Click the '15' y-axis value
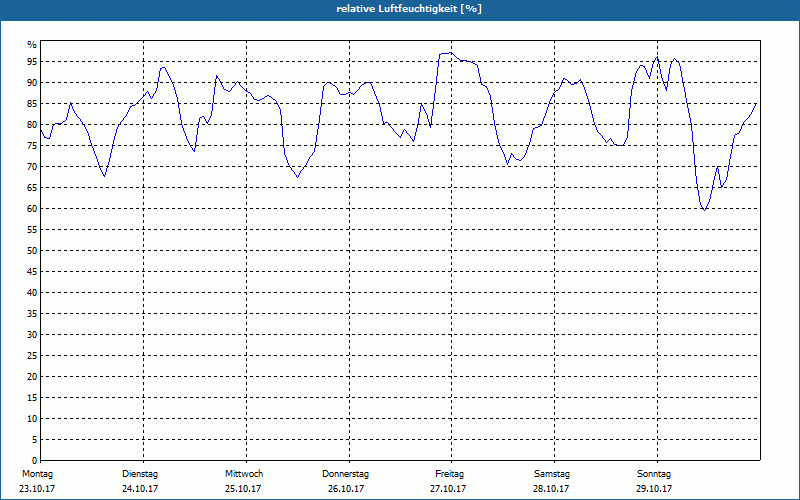The height and width of the screenshot is (500, 800). pos(32,398)
